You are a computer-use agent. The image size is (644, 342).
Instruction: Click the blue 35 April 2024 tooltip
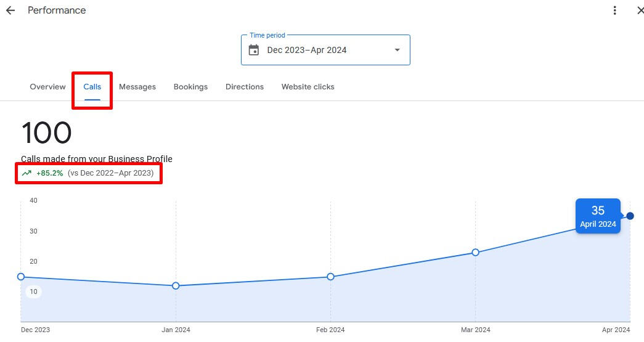(598, 216)
